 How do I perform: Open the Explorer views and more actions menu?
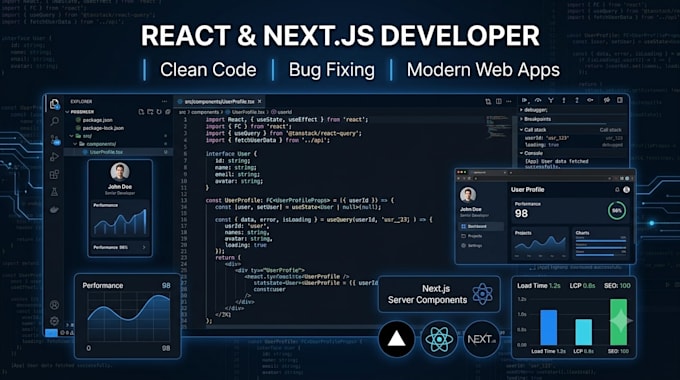coord(164,102)
